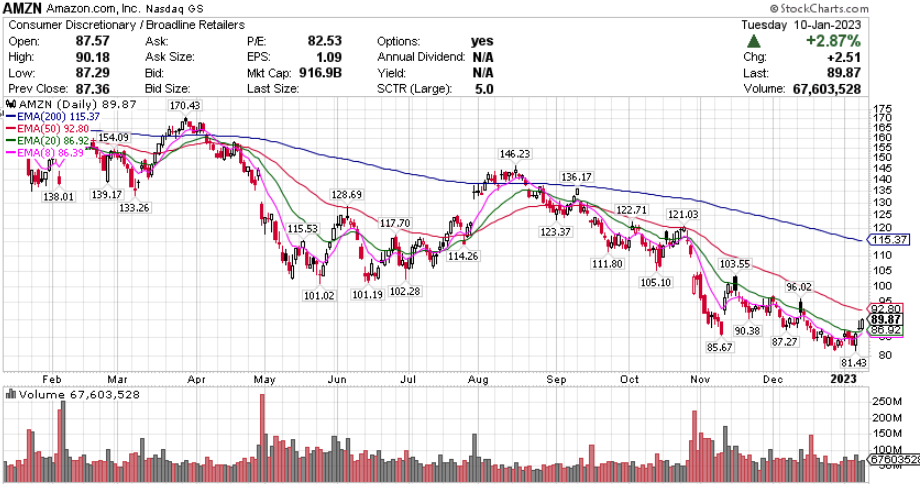Click the EMA(20) 86.92 legend entry
The image size is (922, 484).
(48, 141)
